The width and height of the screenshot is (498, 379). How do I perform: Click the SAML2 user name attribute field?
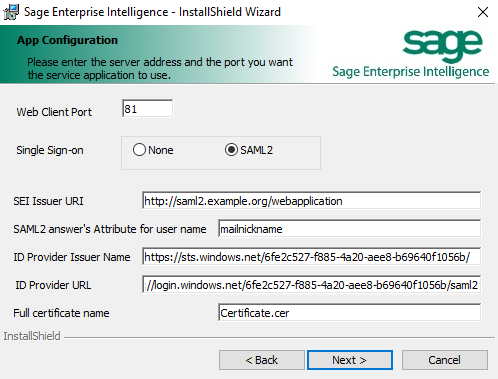(349, 229)
